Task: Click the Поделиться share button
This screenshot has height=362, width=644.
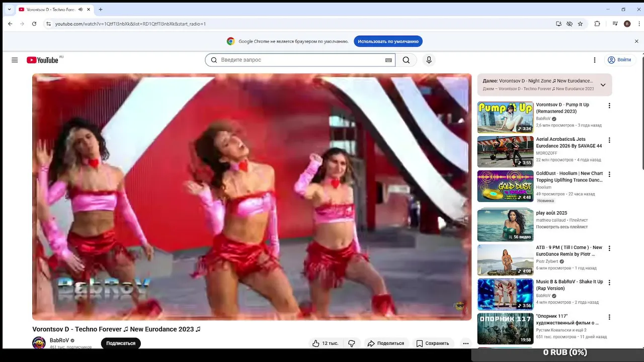Action: tap(386, 343)
